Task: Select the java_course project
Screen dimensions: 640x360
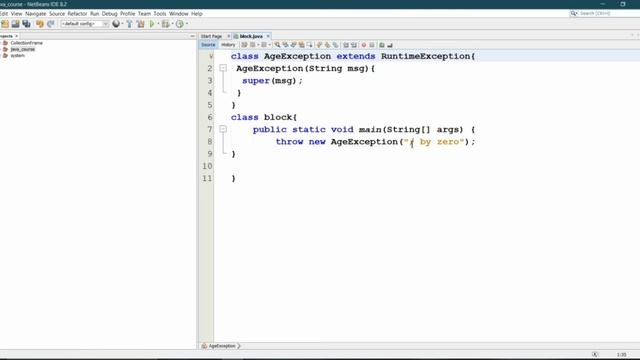Action: (x=22, y=49)
